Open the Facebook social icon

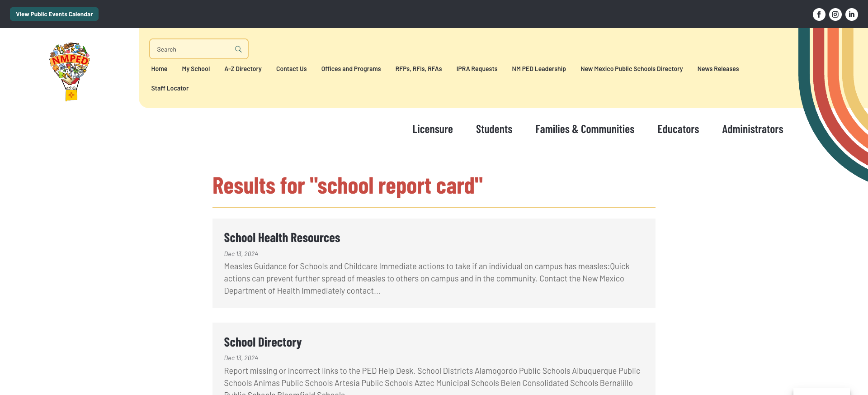[x=819, y=14]
